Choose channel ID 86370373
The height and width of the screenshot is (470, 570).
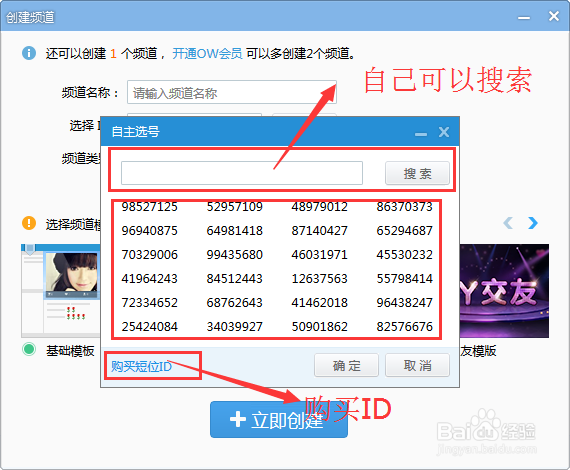(x=405, y=206)
